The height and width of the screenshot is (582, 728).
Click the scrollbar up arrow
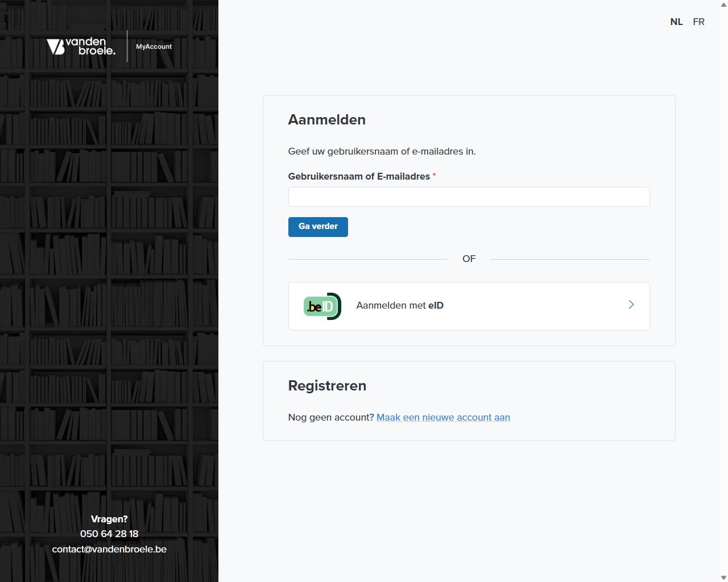coord(723,5)
